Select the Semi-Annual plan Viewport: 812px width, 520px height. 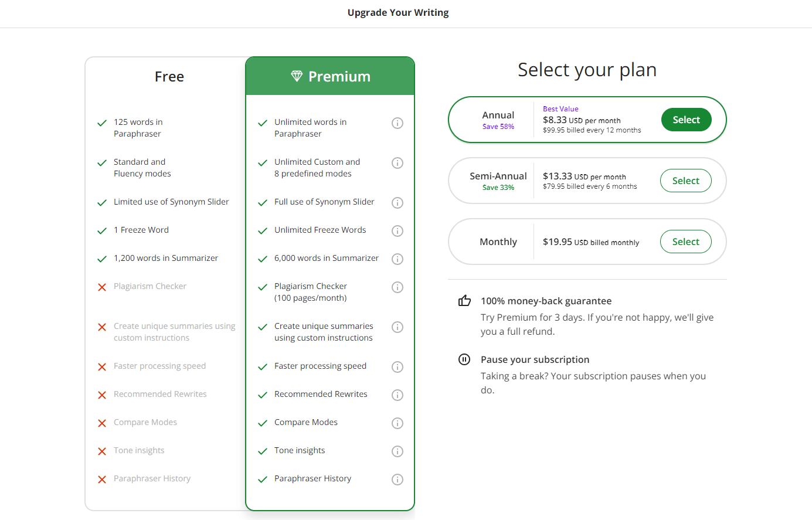point(685,181)
